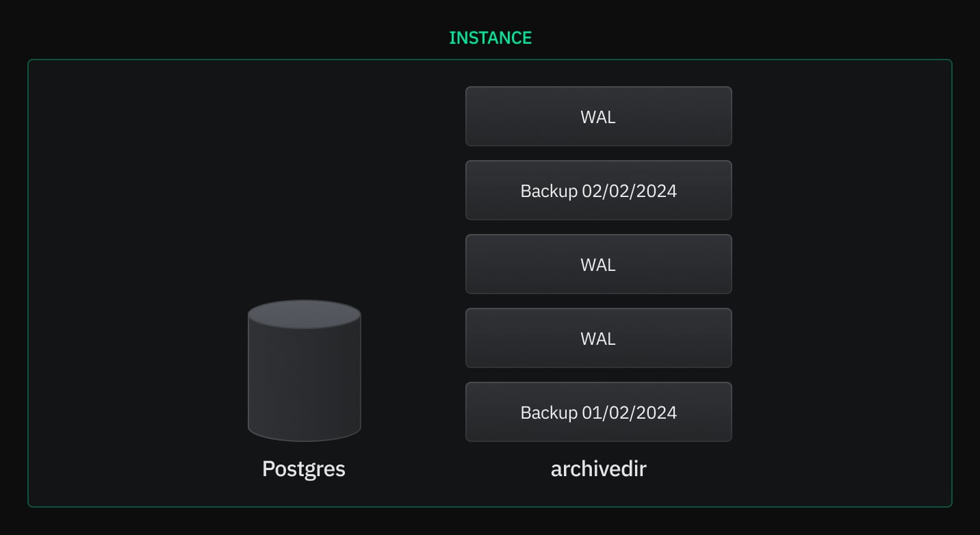Click the date text 02/02/2024
Screen dimensions: 980x535
629,191
